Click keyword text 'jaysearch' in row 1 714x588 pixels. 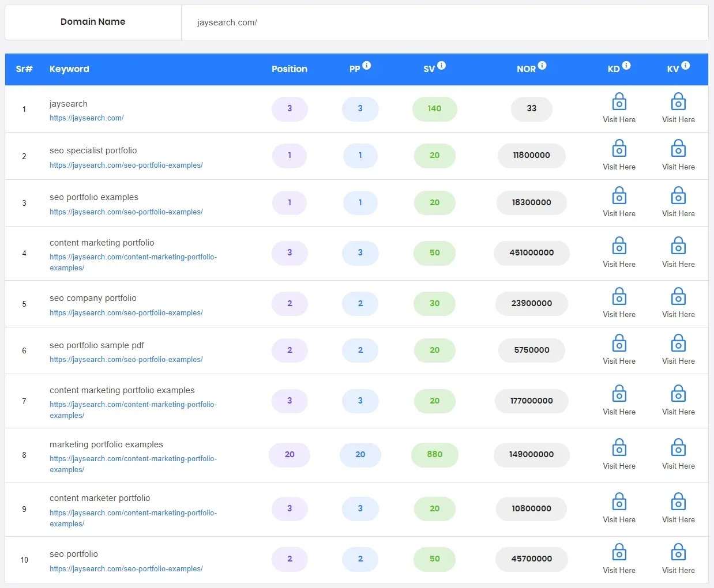[69, 104]
